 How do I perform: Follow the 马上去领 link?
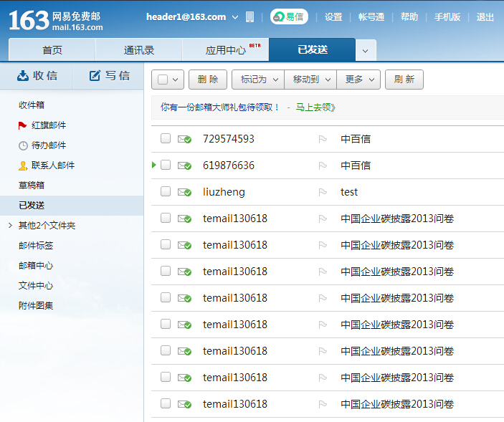pyautogui.click(x=315, y=107)
